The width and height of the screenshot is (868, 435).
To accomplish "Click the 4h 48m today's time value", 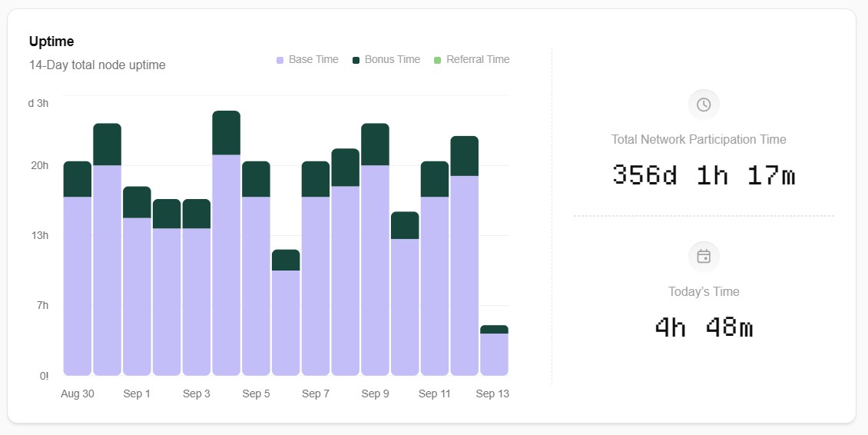I will click(704, 327).
